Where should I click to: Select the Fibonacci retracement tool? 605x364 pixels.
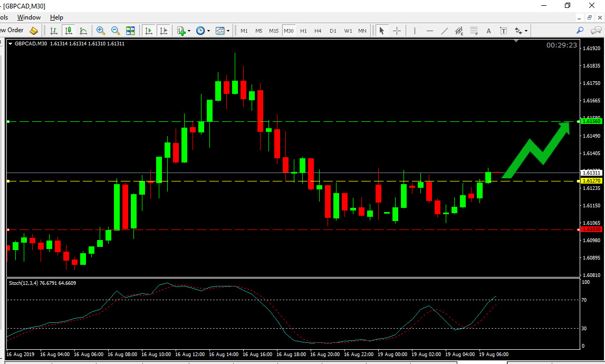(x=474, y=31)
